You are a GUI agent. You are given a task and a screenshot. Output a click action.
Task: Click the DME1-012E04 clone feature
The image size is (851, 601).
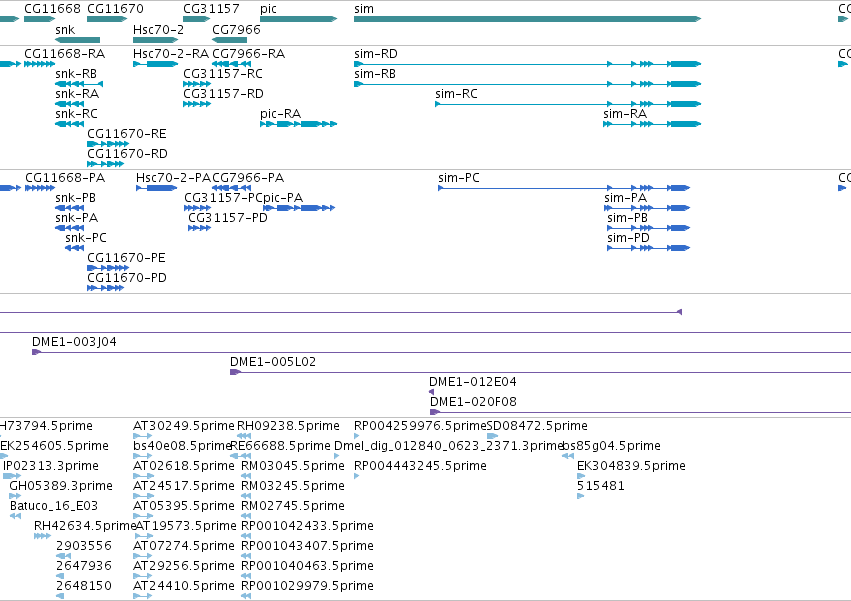pos(431,392)
